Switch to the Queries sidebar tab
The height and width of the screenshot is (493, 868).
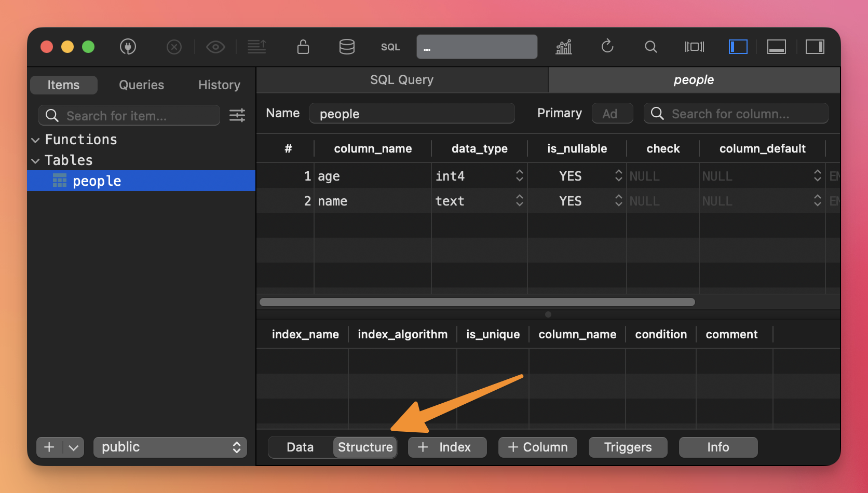coord(141,85)
